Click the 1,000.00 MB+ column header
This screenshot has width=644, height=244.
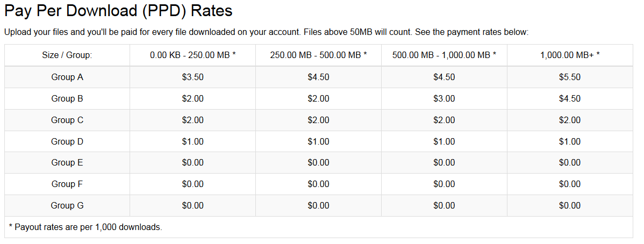(570, 55)
